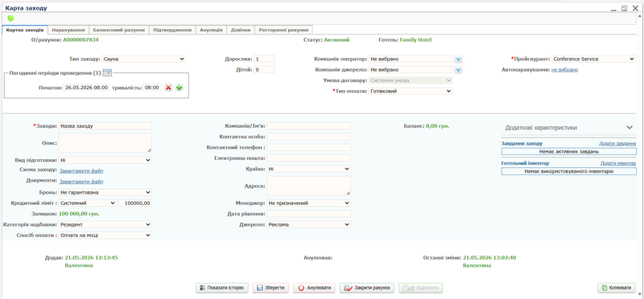Viewport: 644px width, 299px height.
Task: Maximize the Карта заходу window
Action: [625, 8]
